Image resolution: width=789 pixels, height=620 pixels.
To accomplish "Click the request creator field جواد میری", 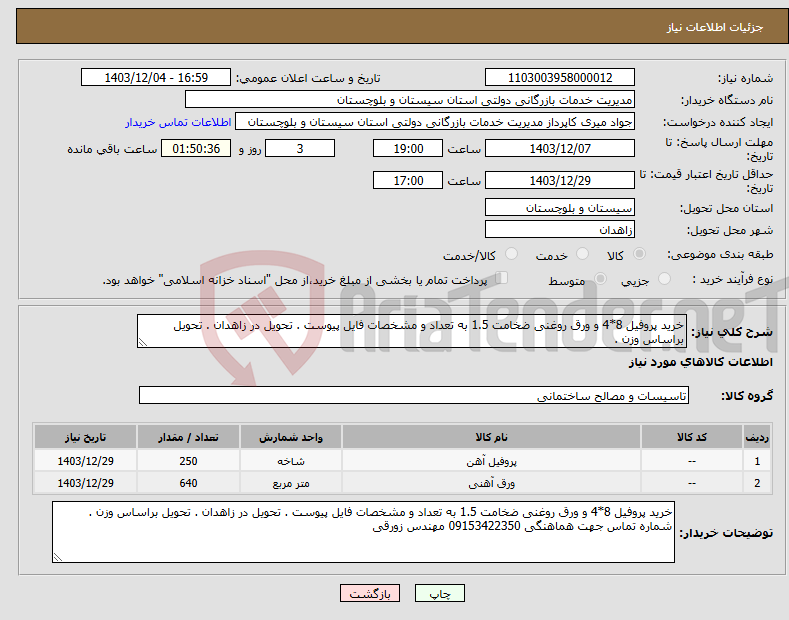I will coord(435,122).
